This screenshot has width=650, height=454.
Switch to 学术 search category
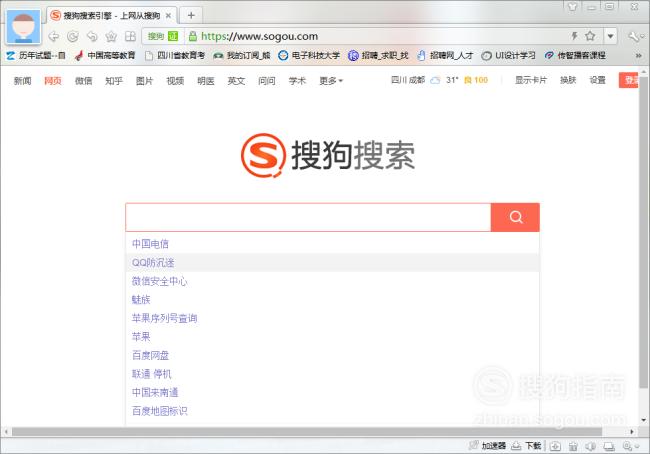(x=297, y=80)
